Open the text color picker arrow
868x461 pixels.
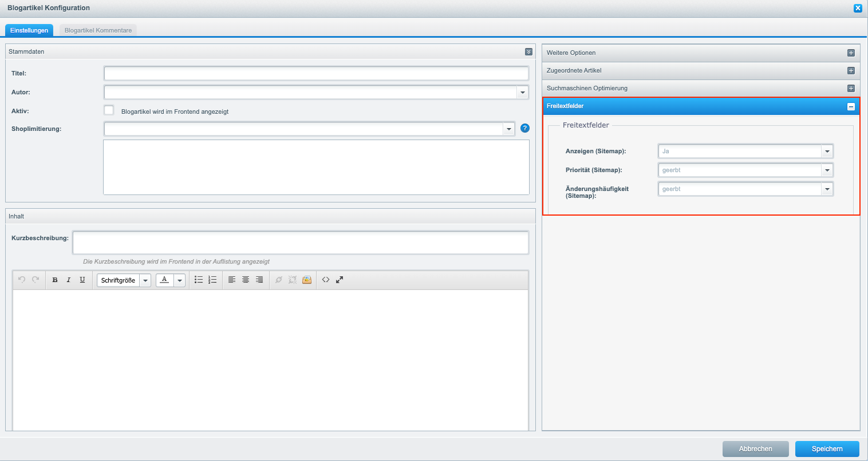coord(180,280)
